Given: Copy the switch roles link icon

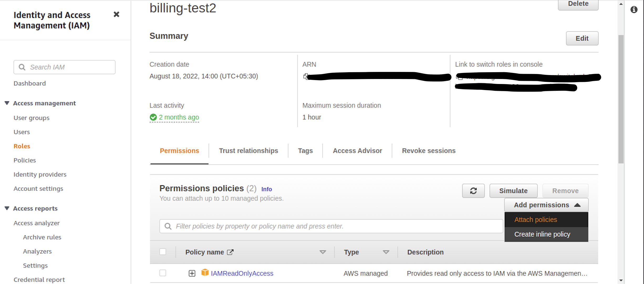Looking at the screenshot, I should tap(459, 77).
